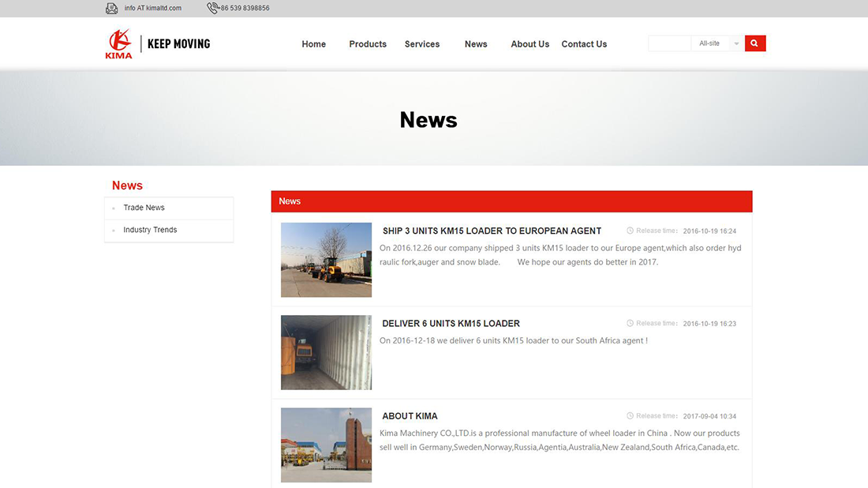Click the red search magnifier button
Screen dimensions: 868x488
pos(755,43)
